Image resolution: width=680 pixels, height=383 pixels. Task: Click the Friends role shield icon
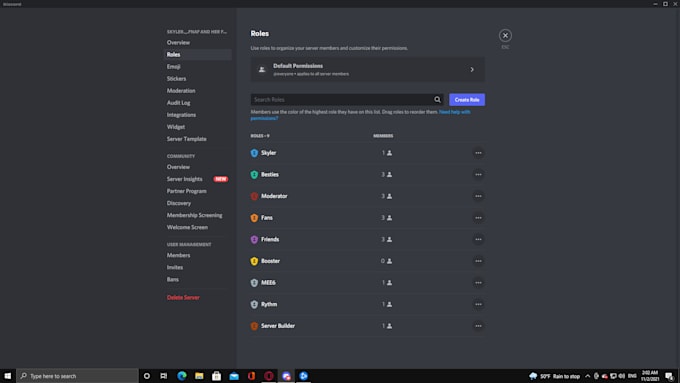tap(254, 239)
